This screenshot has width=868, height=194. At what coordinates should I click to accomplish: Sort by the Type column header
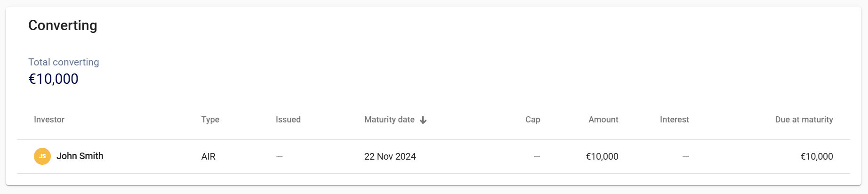tap(210, 120)
